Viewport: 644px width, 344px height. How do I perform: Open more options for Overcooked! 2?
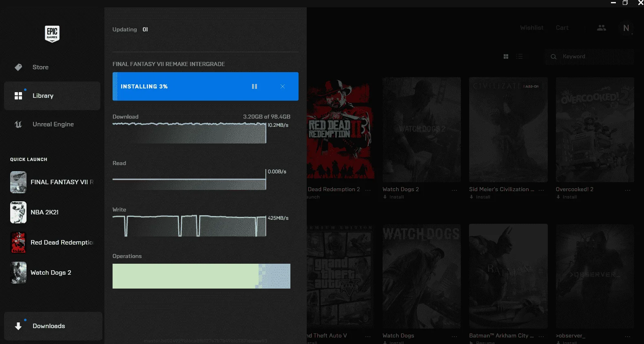pyautogui.click(x=628, y=190)
